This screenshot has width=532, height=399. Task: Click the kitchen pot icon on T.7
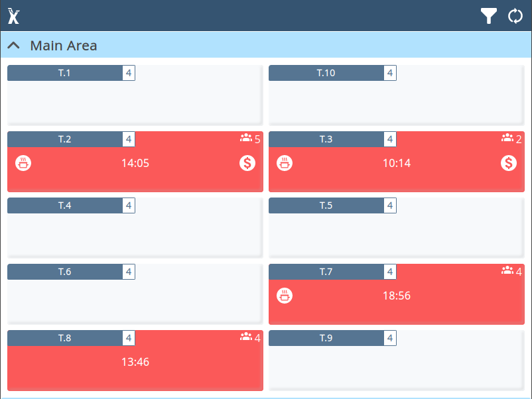coord(285,296)
